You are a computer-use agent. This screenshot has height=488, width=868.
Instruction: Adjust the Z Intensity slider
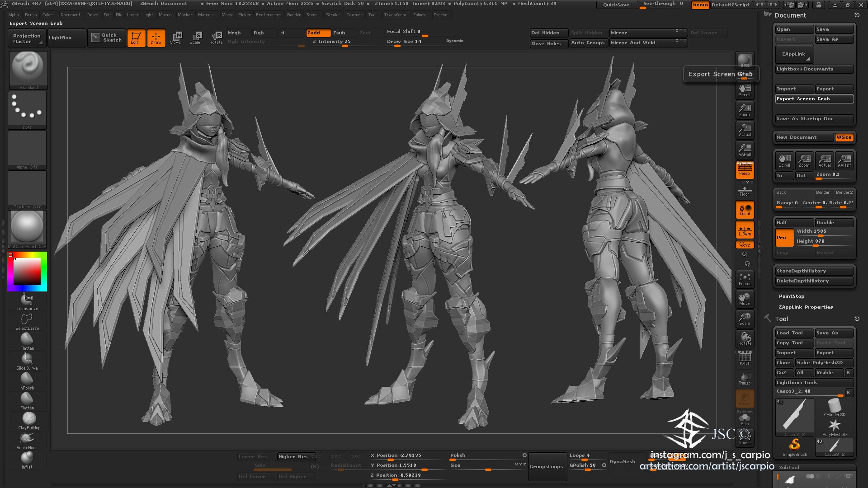coord(345,42)
